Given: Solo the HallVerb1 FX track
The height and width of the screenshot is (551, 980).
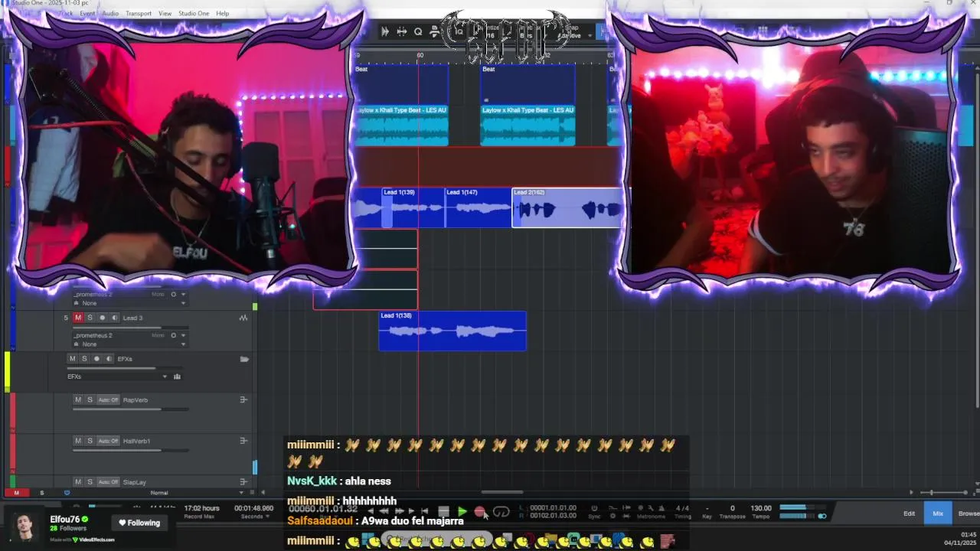Looking at the screenshot, I should click(90, 441).
